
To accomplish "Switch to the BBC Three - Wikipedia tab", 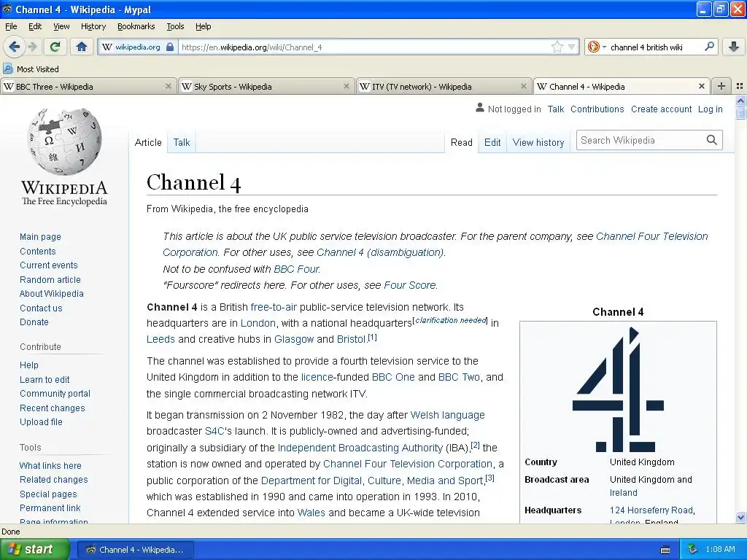I will point(88,86).
